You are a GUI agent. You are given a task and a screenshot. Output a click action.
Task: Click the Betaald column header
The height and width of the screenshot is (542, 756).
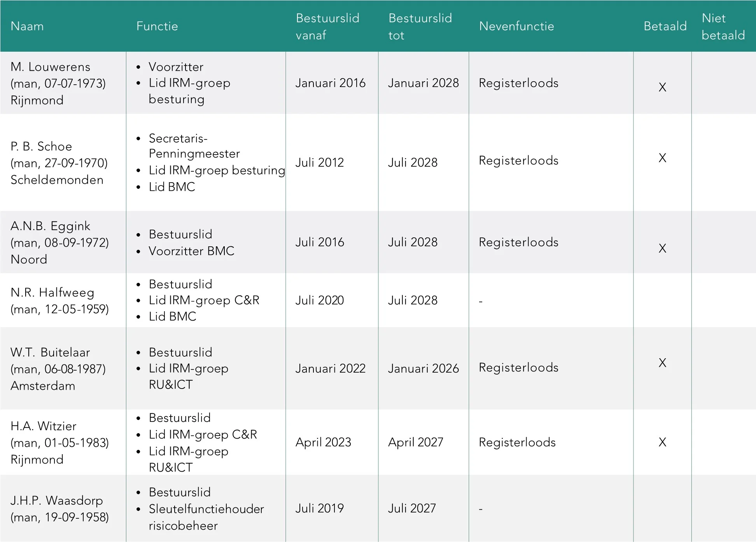pos(665,26)
